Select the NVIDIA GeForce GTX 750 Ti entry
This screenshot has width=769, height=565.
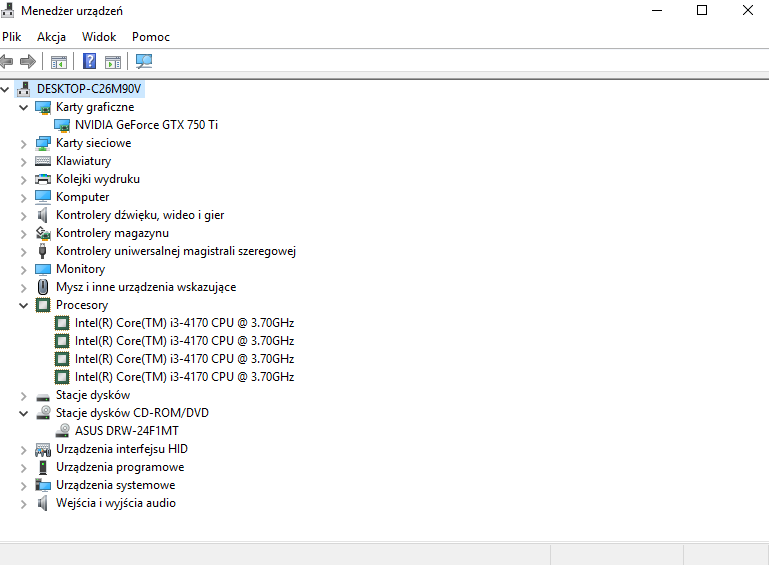[146, 125]
